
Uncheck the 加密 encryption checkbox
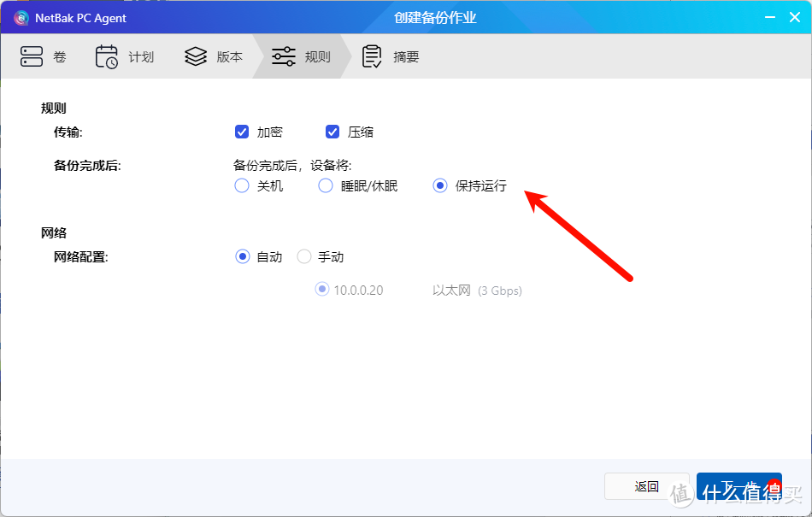click(242, 132)
